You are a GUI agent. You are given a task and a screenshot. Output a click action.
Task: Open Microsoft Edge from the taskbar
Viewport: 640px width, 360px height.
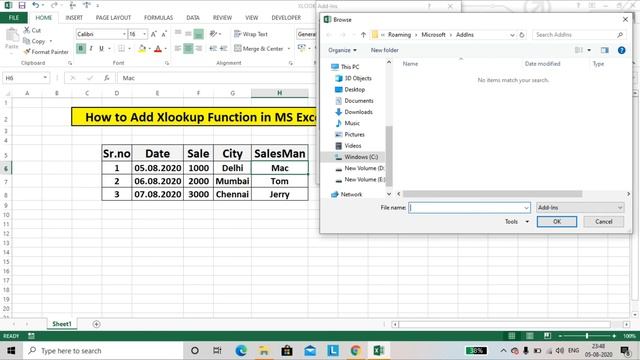pyautogui.click(x=241, y=351)
